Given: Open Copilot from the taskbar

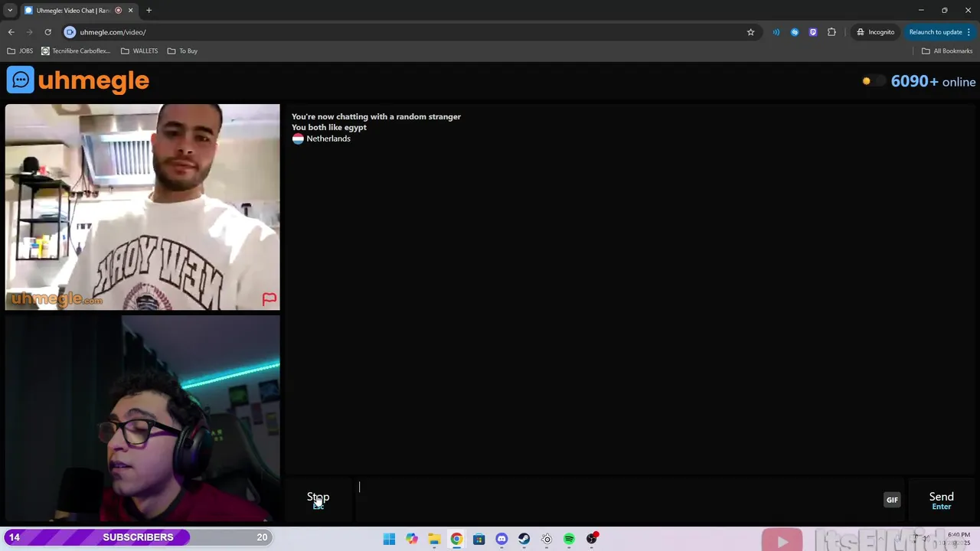Looking at the screenshot, I should tap(412, 539).
